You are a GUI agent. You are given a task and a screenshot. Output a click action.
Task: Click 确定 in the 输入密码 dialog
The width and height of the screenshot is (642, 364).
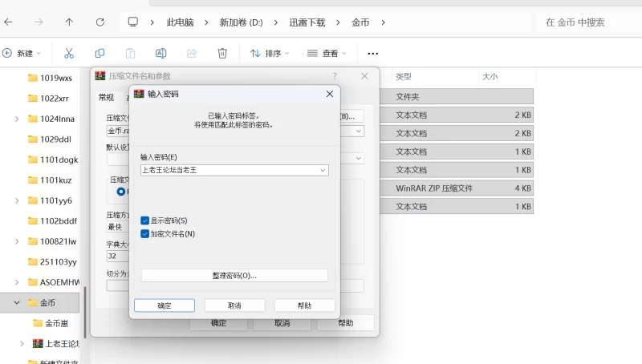click(x=164, y=305)
